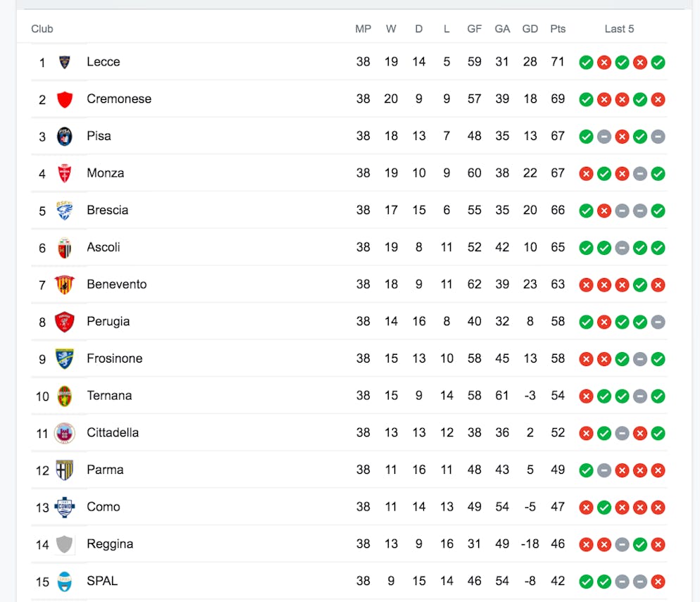Click the GD column header
The image size is (700, 602).
click(x=530, y=29)
